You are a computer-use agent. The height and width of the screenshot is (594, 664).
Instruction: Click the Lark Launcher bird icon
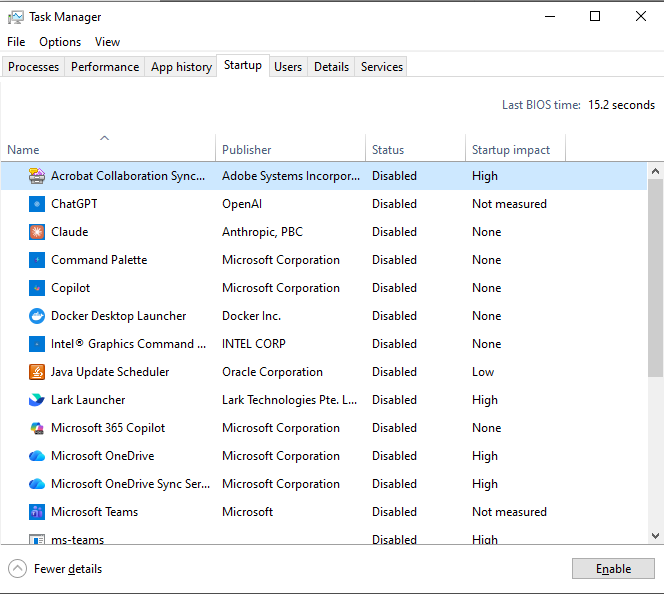click(37, 400)
